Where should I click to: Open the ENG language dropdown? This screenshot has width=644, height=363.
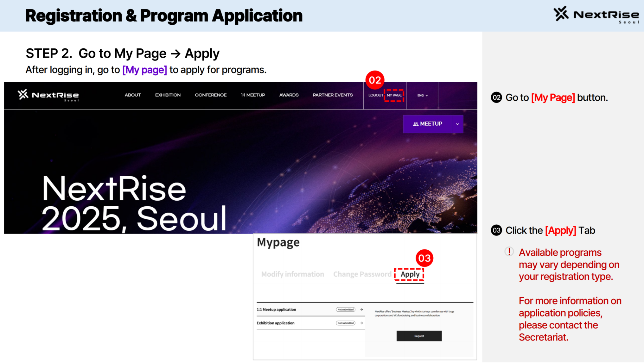pyautogui.click(x=423, y=95)
